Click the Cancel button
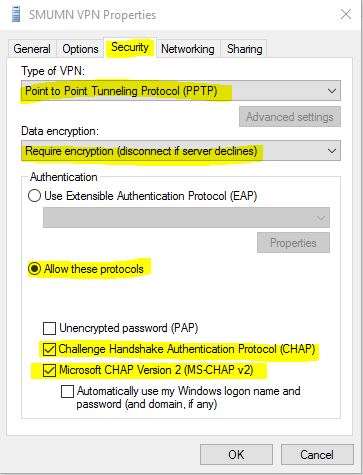 (317, 455)
